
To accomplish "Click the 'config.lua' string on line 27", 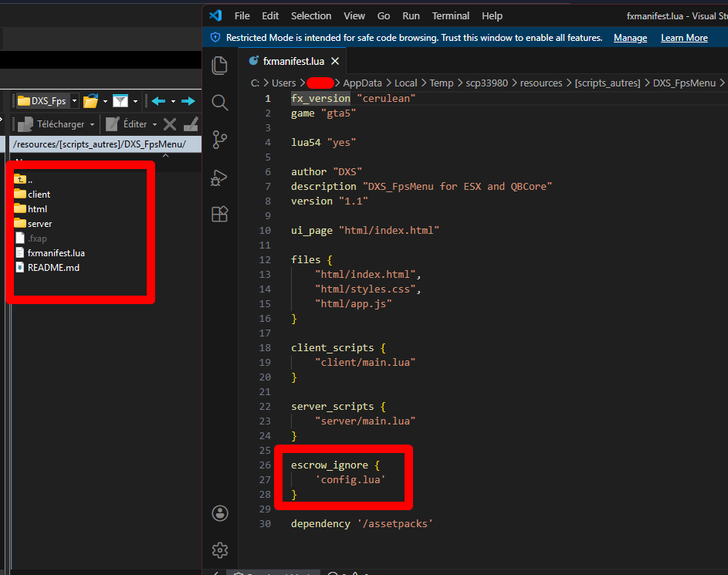I will tap(350, 480).
